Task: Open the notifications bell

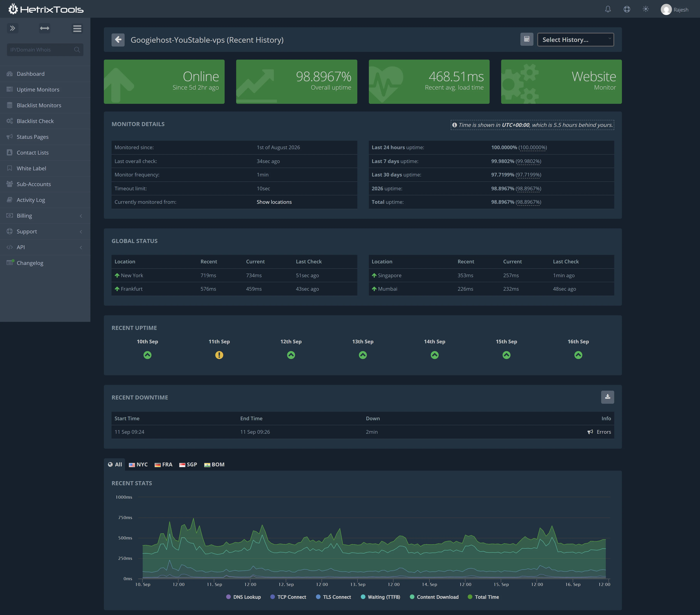Action: click(608, 9)
